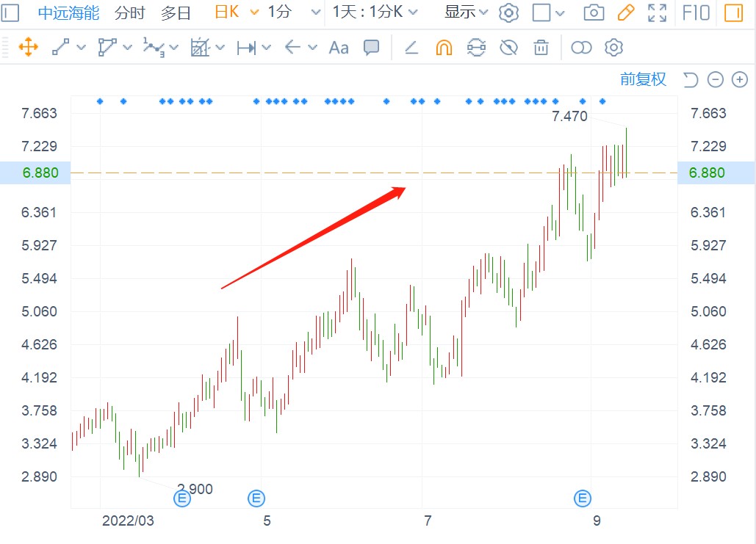Click the E event marker near month 9

[x=582, y=498]
